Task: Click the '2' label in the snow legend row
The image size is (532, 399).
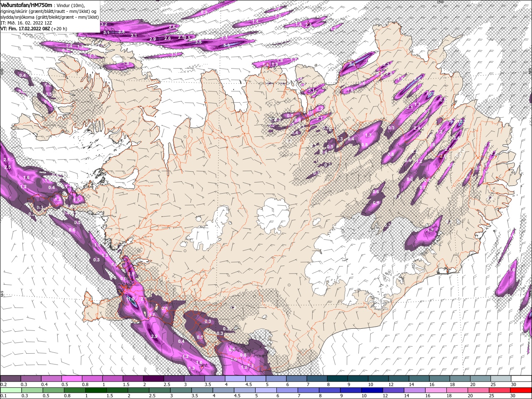Action: point(144,384)
